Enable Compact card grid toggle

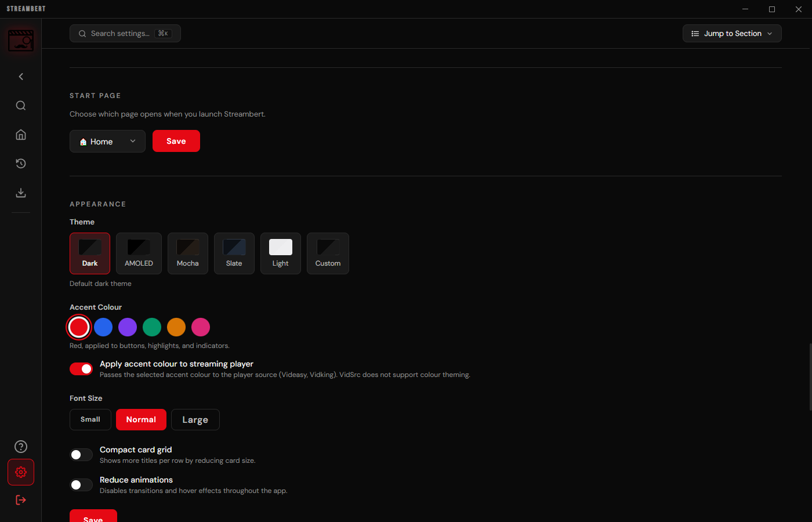pos(81,455)
